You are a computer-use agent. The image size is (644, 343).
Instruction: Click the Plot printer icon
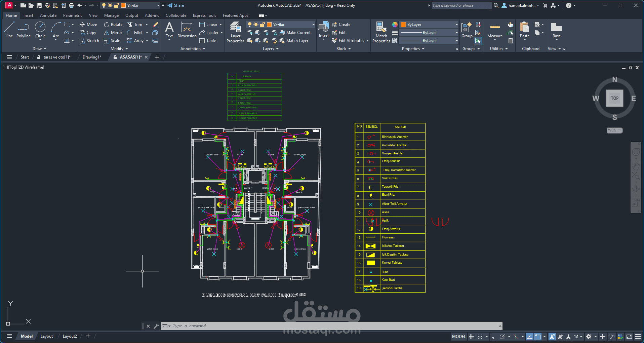coord(71,5)
